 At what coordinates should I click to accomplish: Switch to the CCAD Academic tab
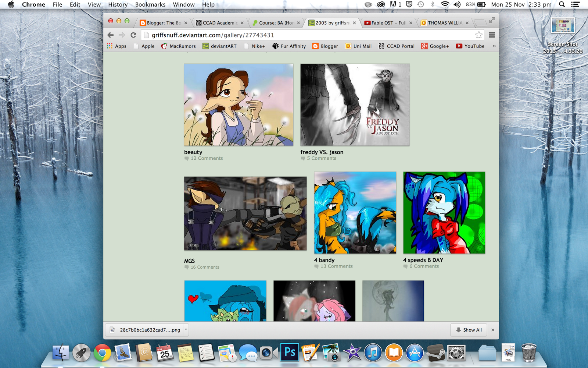point(219,23)
